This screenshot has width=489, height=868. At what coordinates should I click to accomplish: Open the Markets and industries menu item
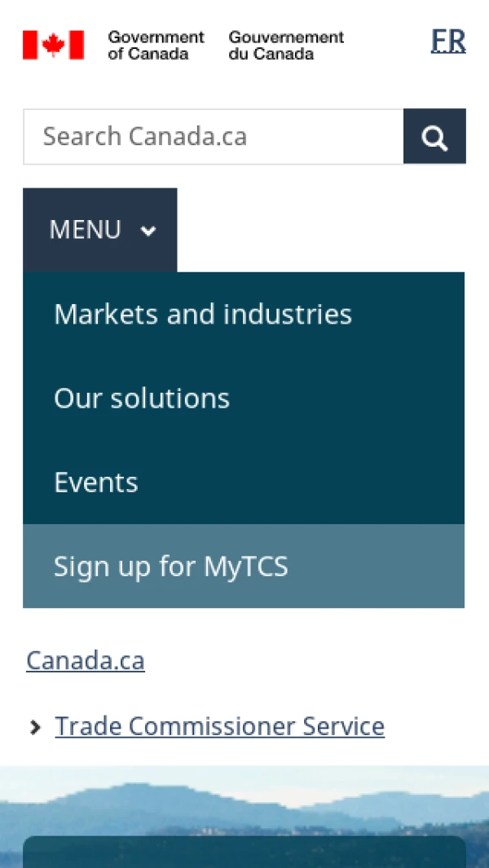pos(203,315)
